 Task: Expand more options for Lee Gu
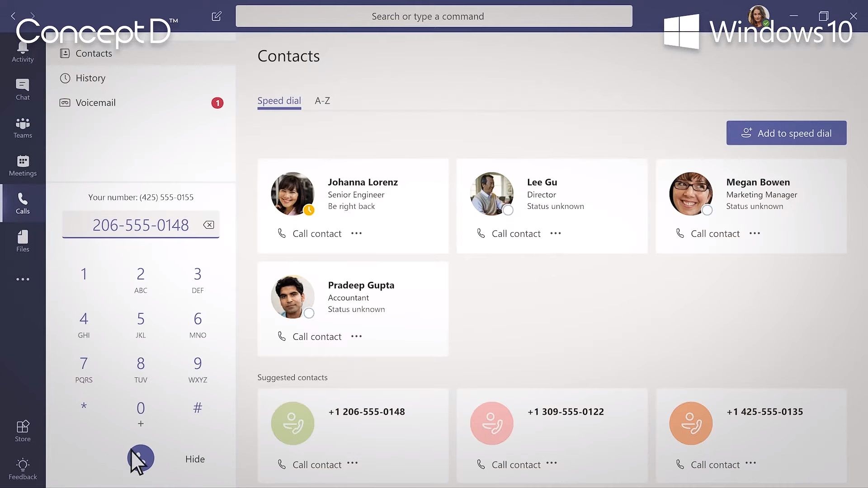[x=555, y=234]
